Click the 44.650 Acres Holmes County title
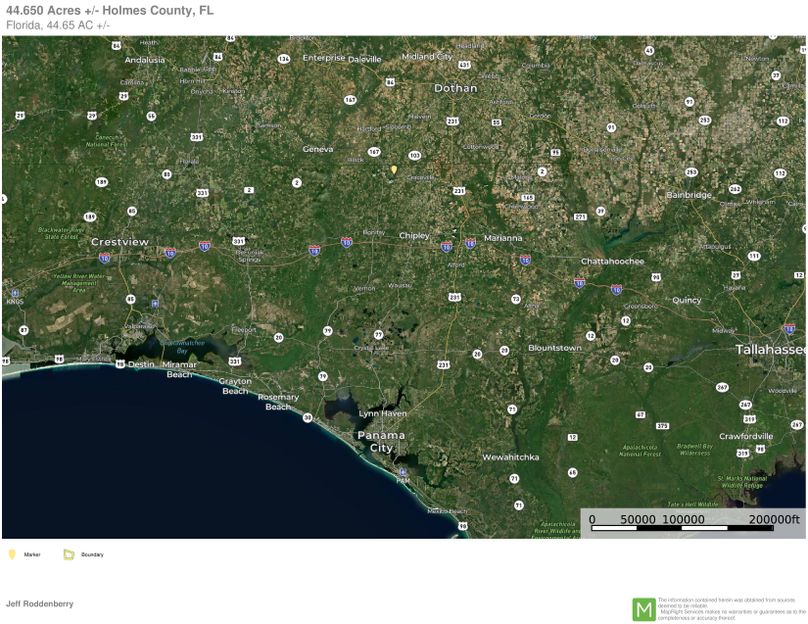 point(115,11)
